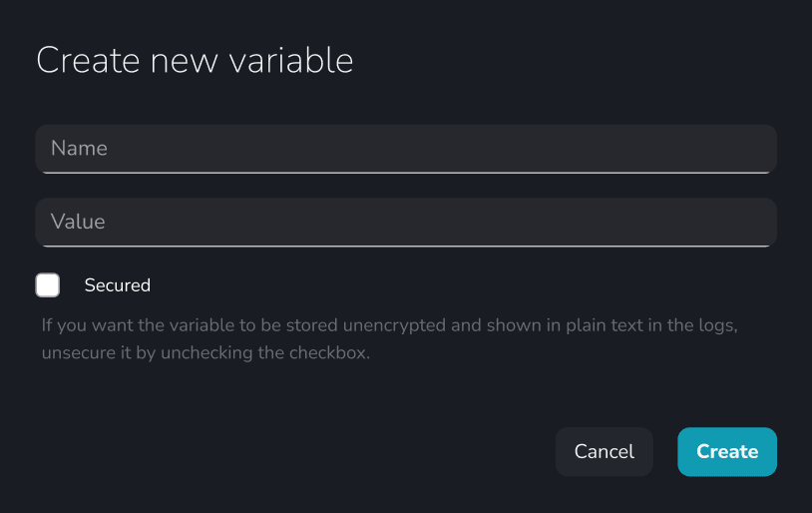812x513 pixels.
Task: Place the cursor in the variable value box
Action: [x=406, y=223]
